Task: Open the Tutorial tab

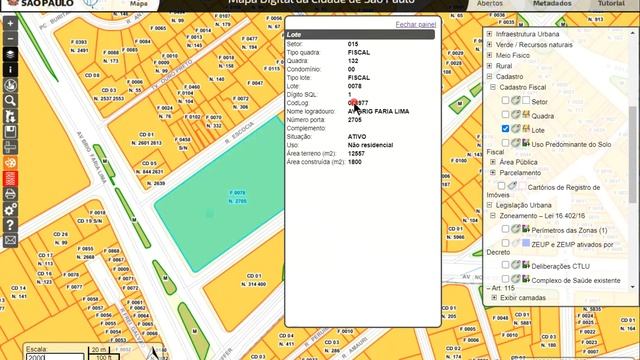Action: pyautogui.click(x=611, y=4)
